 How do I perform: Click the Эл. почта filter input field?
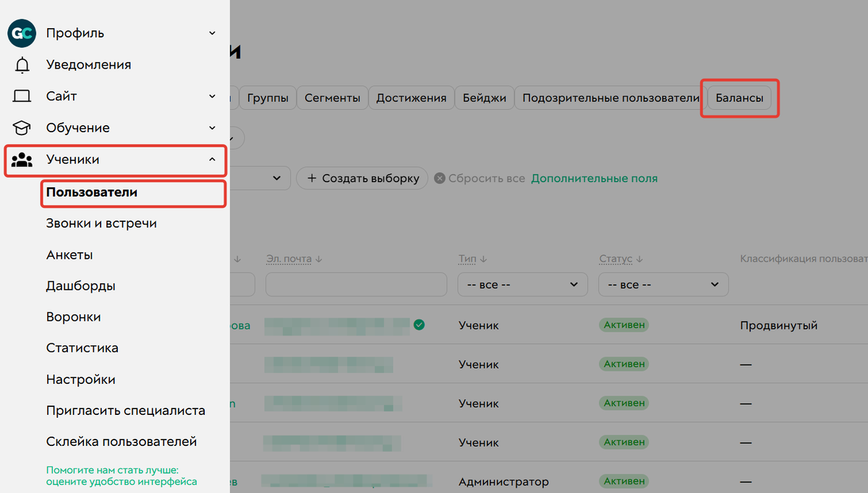tap(356, 285)
